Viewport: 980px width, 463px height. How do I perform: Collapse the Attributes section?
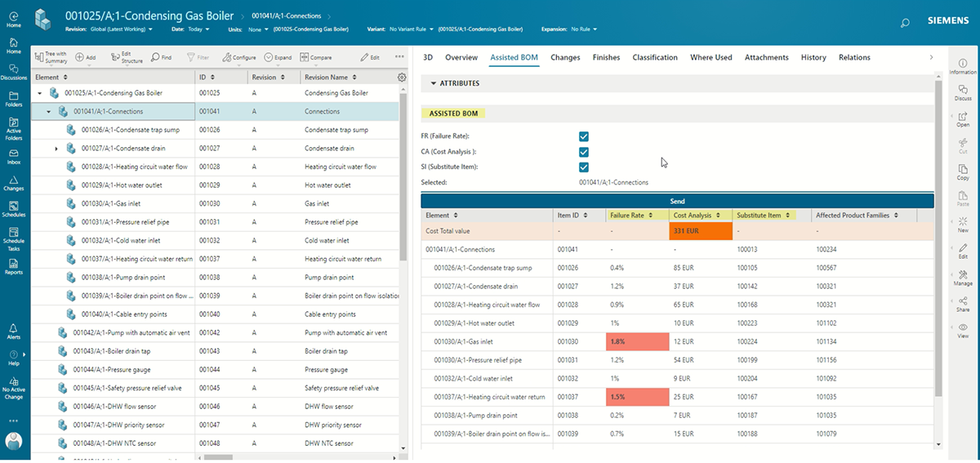coord(434,83)
